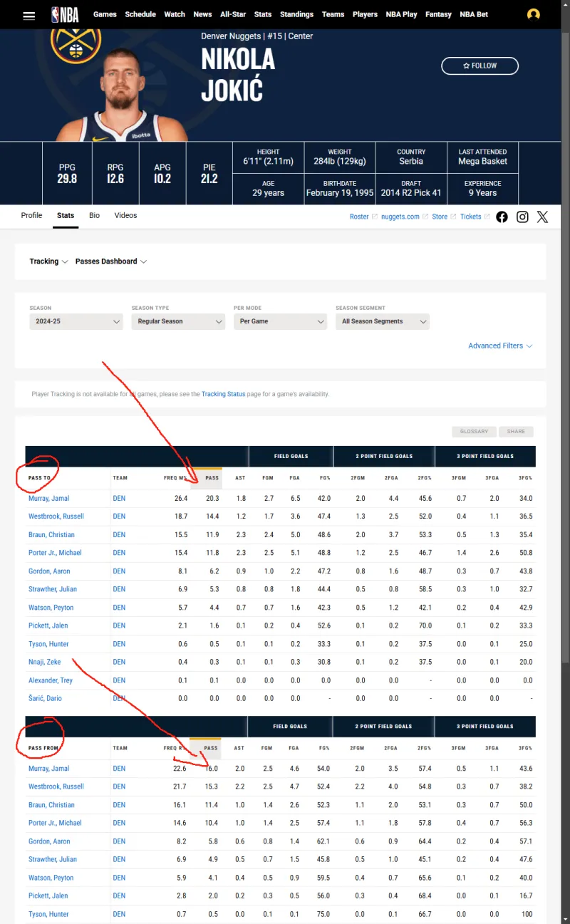Open the Tracking Status page link

click(x=223, y=394)
